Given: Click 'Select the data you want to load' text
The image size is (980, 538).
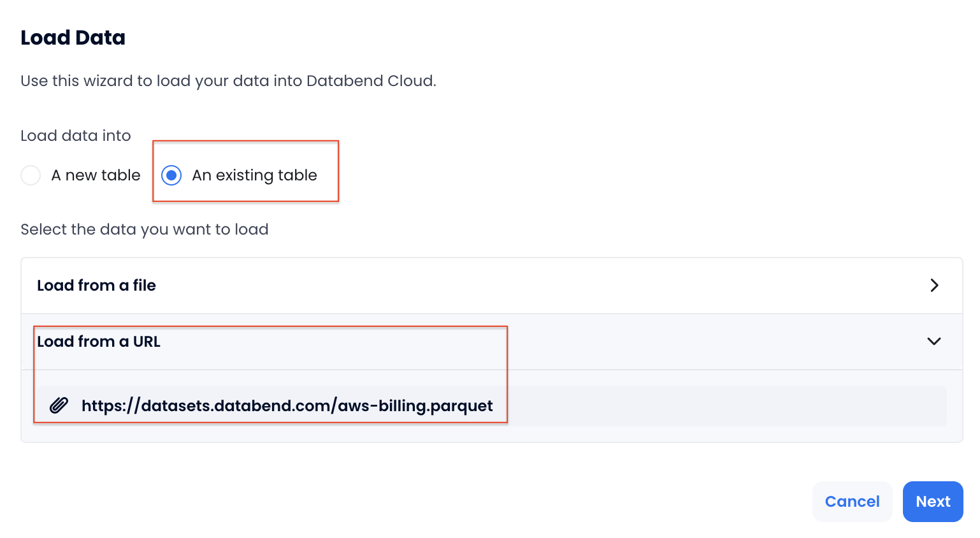Looking at the screenshot, I should tap(145, 229).
